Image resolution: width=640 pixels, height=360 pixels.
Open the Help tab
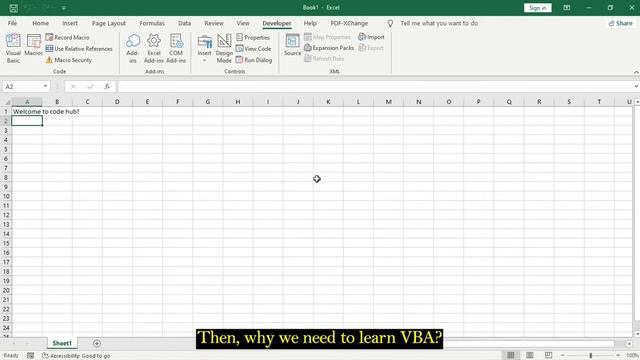(310, 23)
